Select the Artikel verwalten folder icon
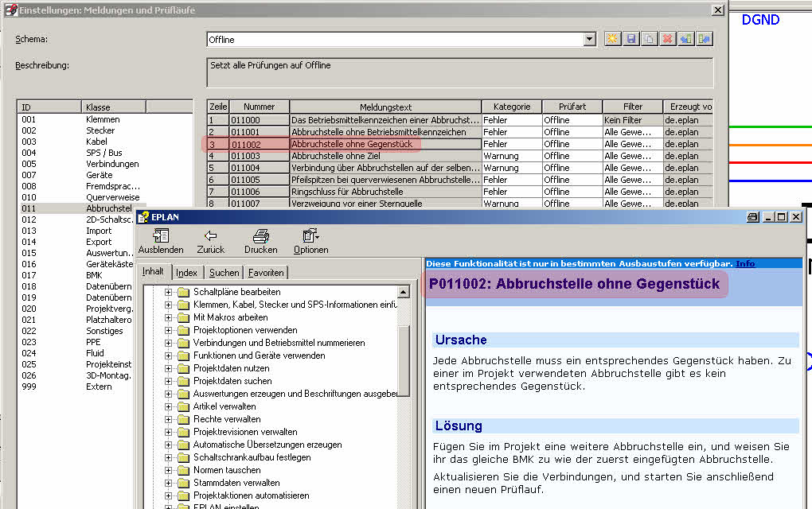 [184, 406]
